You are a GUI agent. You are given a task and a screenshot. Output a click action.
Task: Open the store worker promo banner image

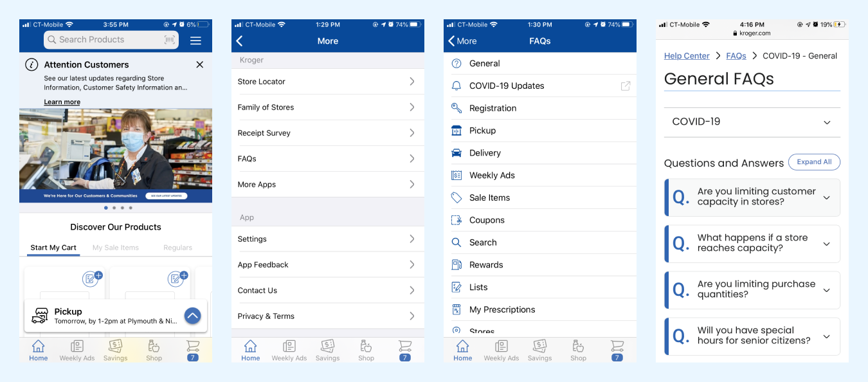point(116,156)
